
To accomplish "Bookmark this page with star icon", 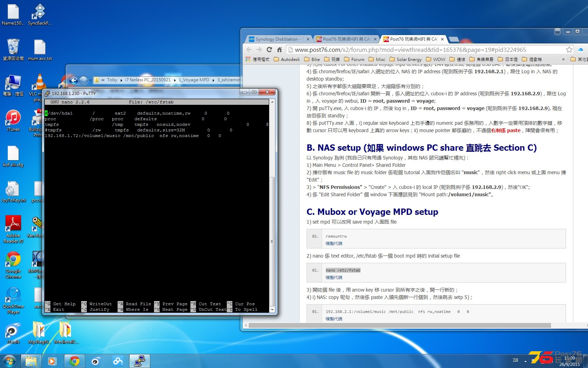I will point(569,50).
